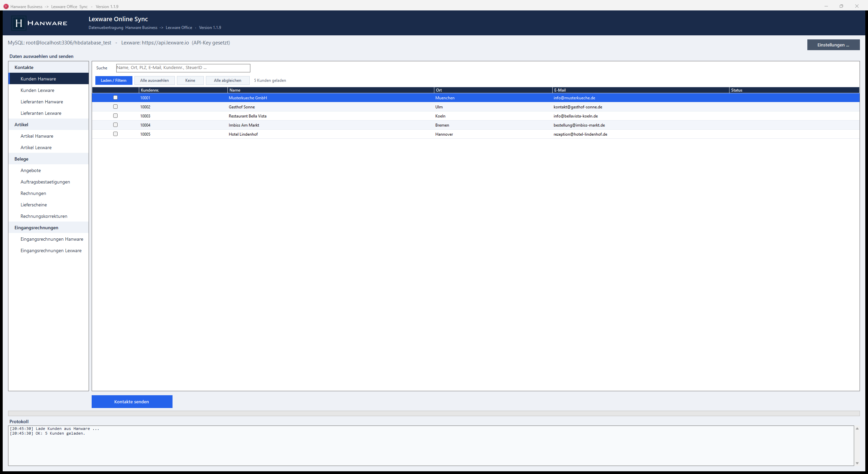This screenshot has width=868, height=474.
Task: Tick checkbox for Restaurant Bella Vista row
Action: tap(115, 116)
